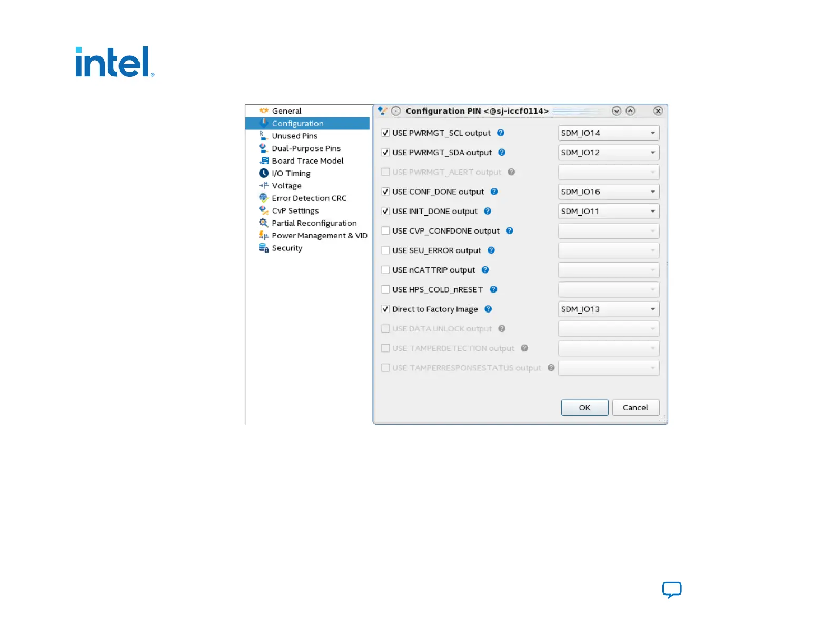Open the SEU_ERROR pin dropdown

tap(609, 250)
